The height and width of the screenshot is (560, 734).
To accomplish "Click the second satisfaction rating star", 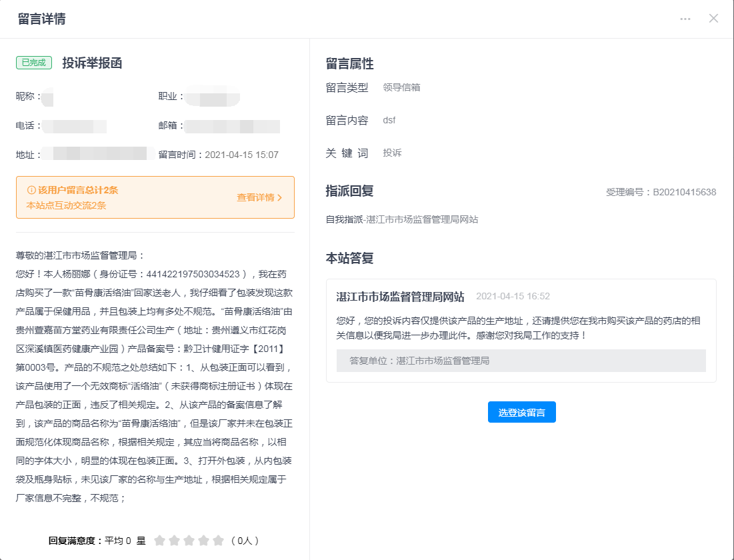I will click(174, 541).
